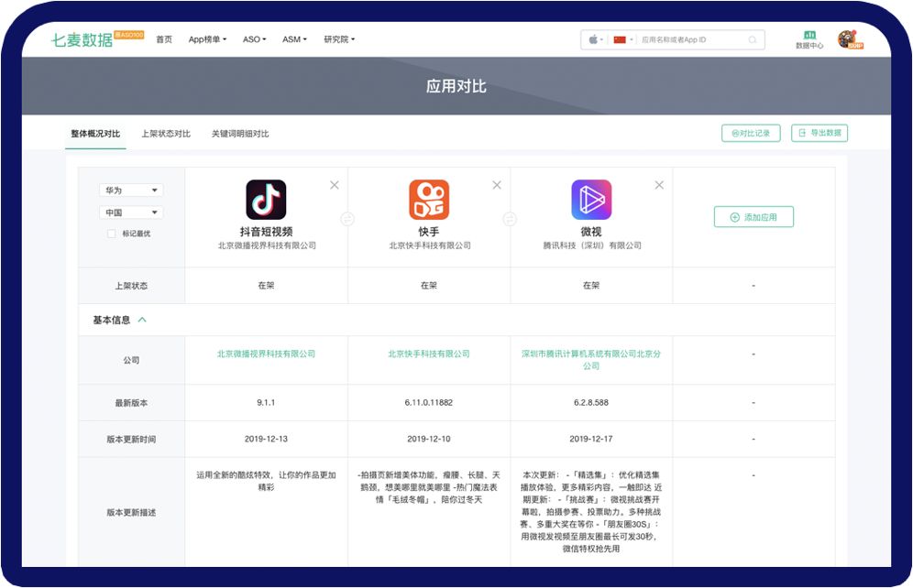Click the ASO100 badge by the logo

click(x=128, y=35)
